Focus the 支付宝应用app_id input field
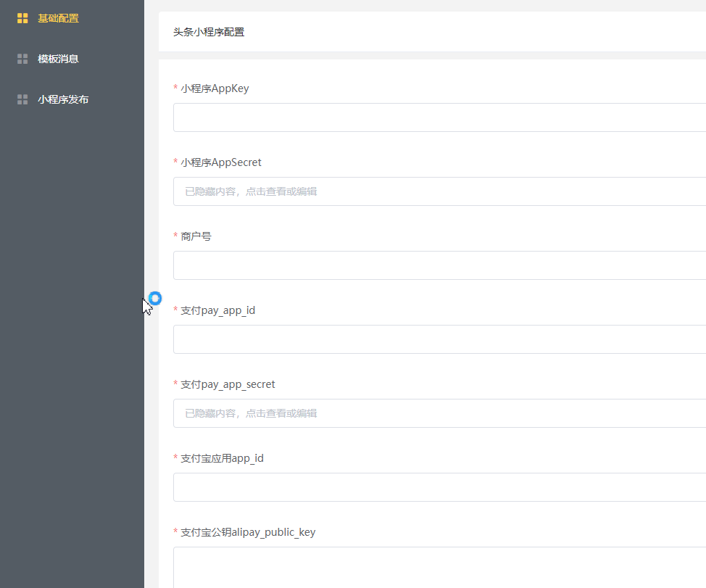The height and width of the screenshot is (588, 706). coord(439,487)
